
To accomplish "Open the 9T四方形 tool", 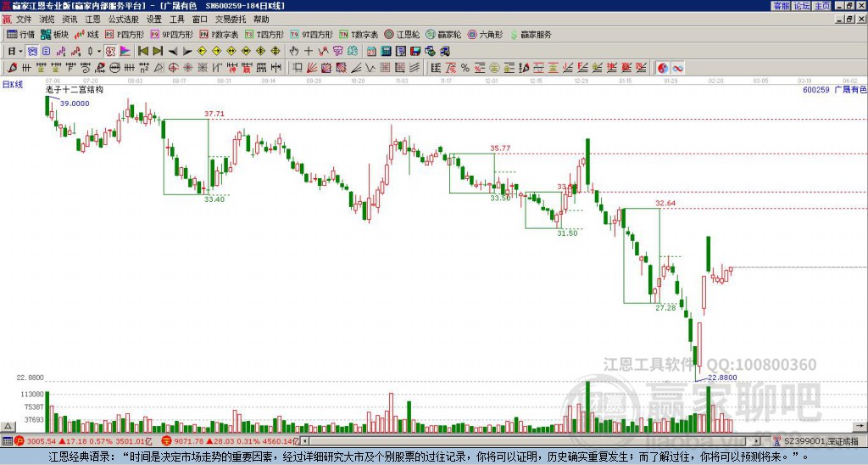I will [x=312, y=34].
